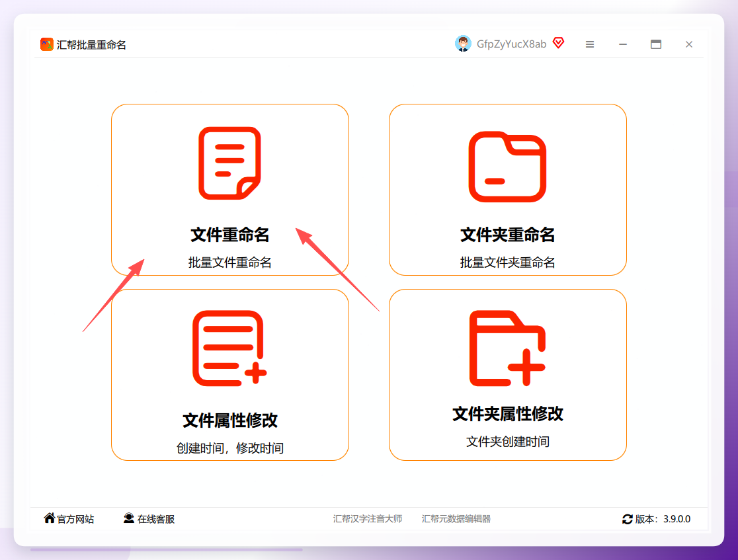
Task: Click the 创建时间，修改时间 subtitle
Action: click(x=229, y=448)
